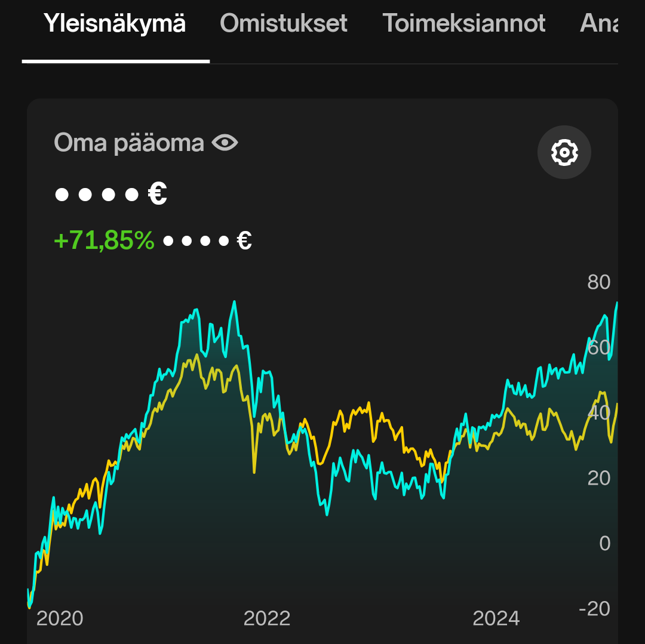The width and height of the screenshot is (645, 644).
Task: Click the yellow line's early 2022 low
Action: 254,472
